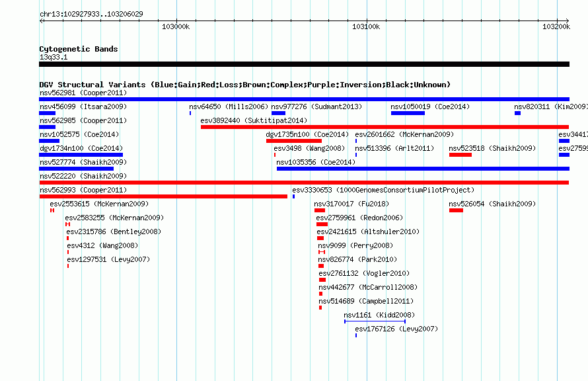Select the red nsv3170017 loss bar
This screenshot has height=381, width=588.
coord(320,210)
